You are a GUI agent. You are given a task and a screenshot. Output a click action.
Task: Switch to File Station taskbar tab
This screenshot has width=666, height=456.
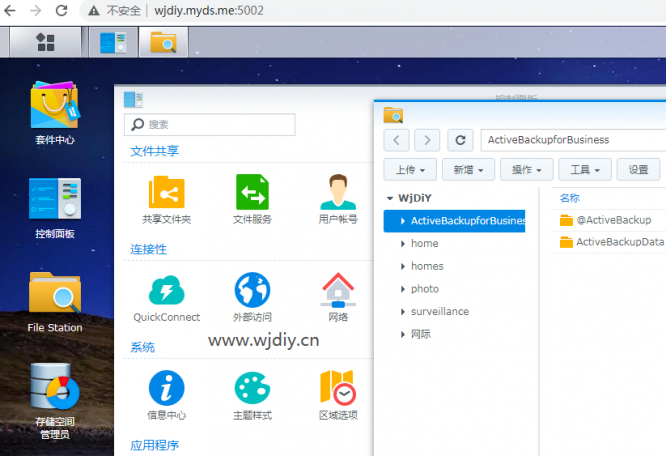point(163,42)
